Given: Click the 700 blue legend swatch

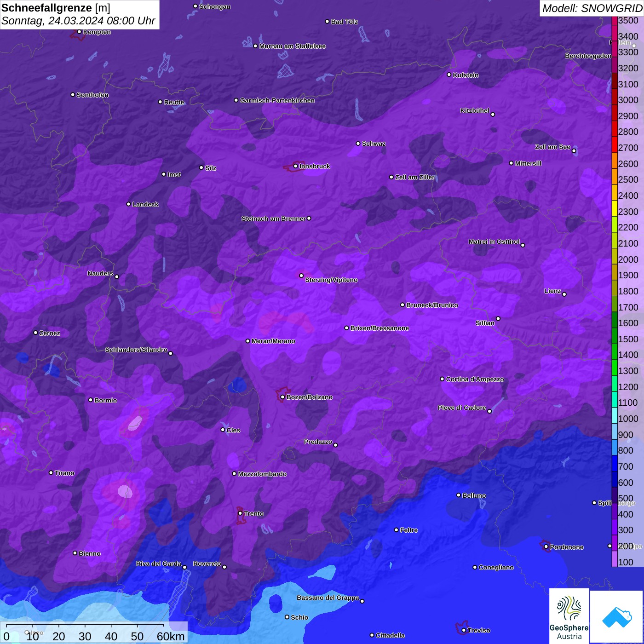Looking at the screenshot, I should click(615, 463).
